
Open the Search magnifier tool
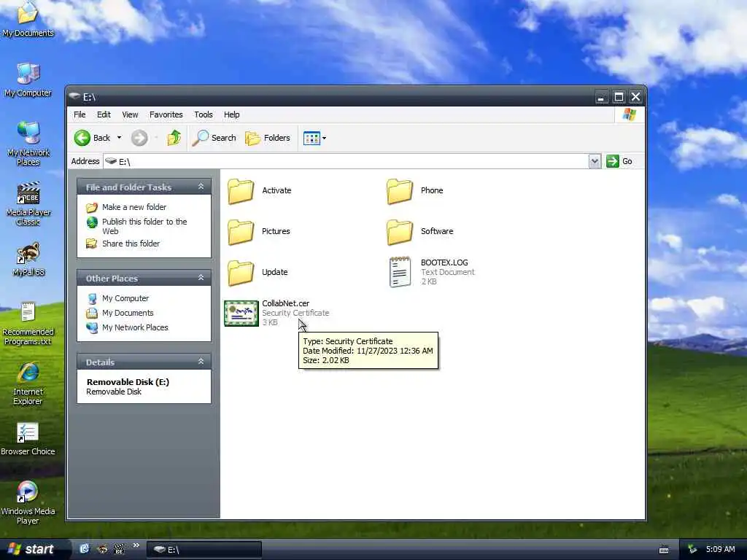click(x=214, y=138)
